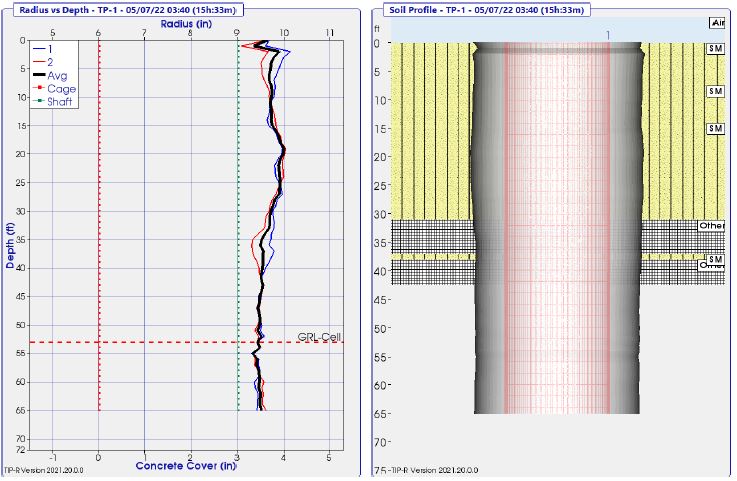This screenshot has height=481, width=737.
Task: Click the topmost SM soil label
Action: click(715, 48)
